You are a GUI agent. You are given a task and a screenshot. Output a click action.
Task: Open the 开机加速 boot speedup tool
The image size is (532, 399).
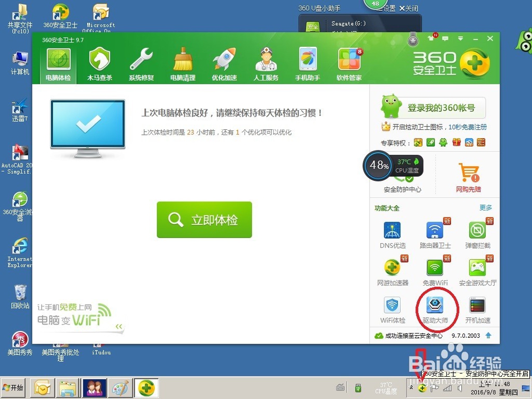pos(478,310)
